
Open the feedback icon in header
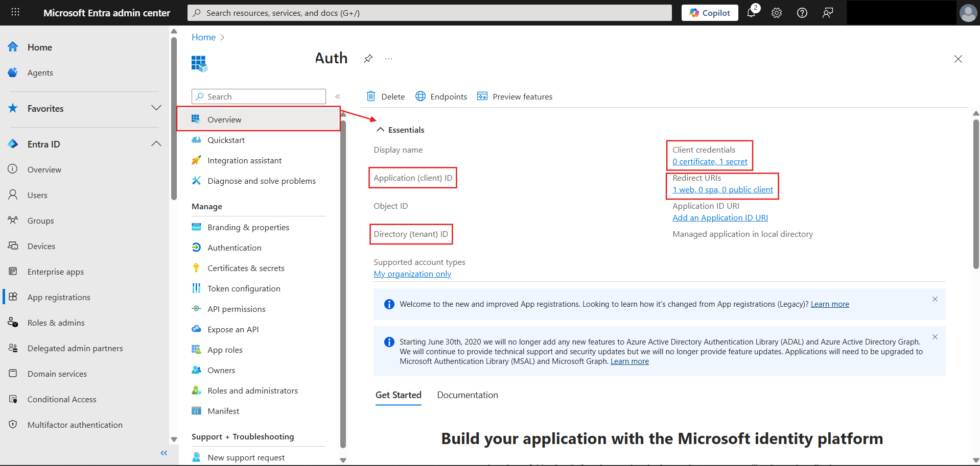(x=828, y=13)
